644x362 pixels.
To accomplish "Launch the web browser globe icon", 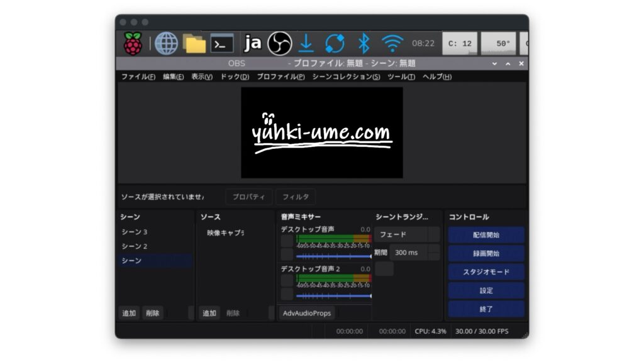I will click(167, 43).
